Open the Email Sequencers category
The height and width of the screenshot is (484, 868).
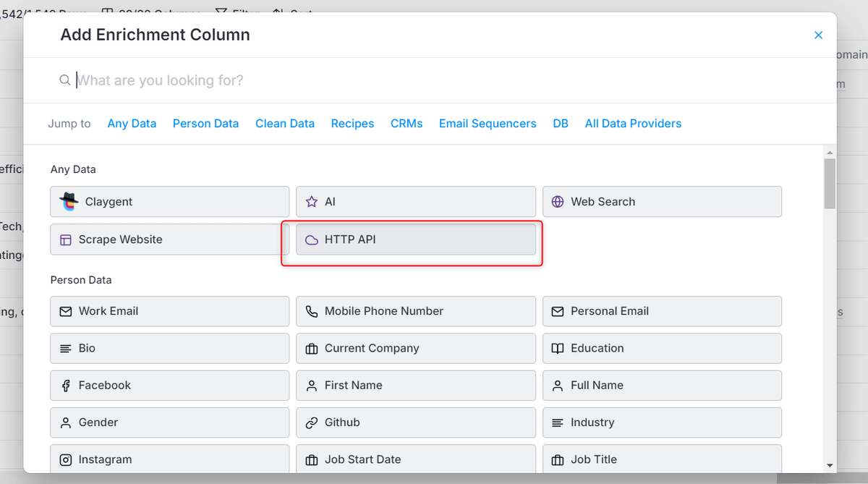point(488,124)
